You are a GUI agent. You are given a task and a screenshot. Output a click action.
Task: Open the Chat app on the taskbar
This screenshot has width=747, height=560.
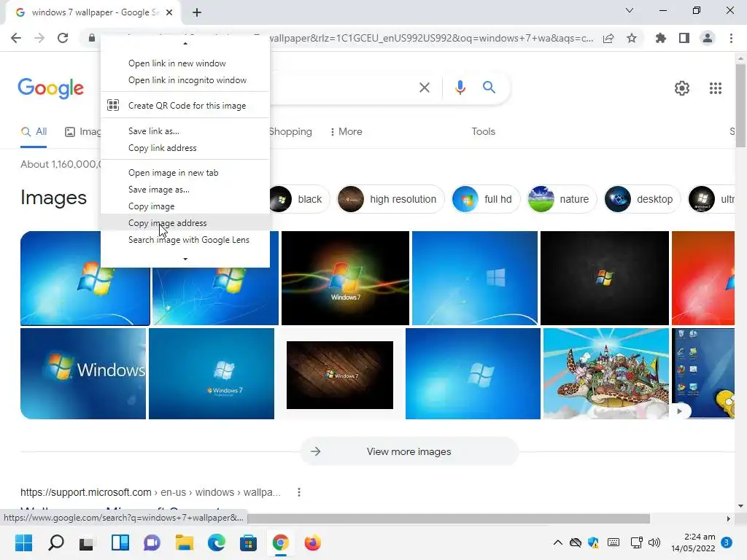coord(152,542)
